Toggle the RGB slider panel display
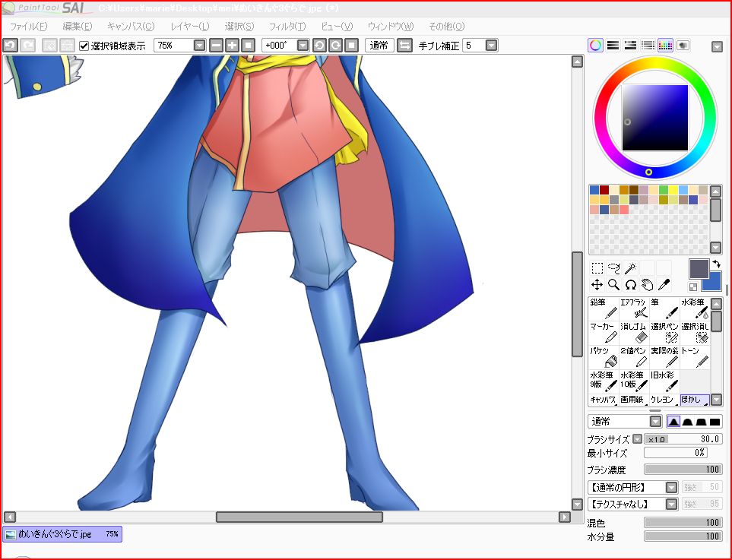Screen dimensions: 732x560 coord(613,46)
